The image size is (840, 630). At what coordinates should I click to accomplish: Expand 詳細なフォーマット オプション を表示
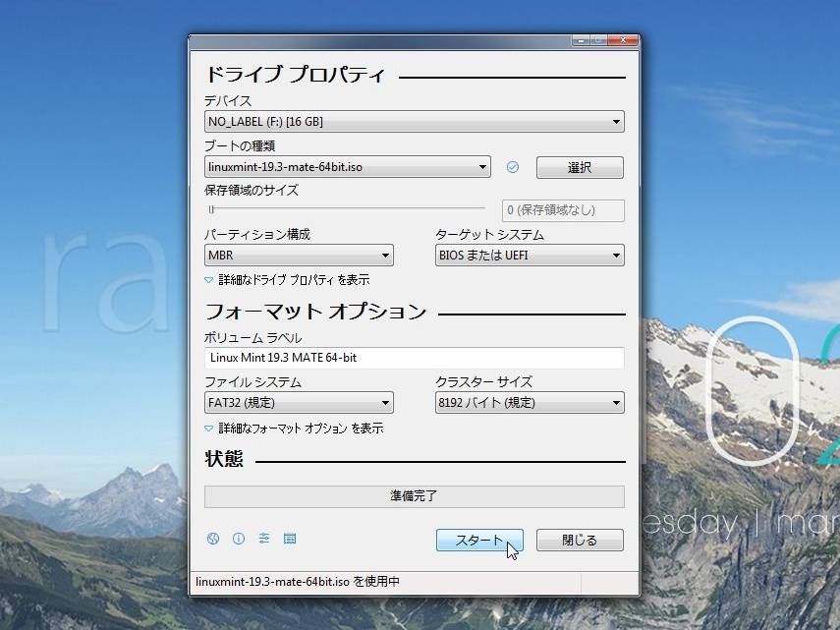coord(294,429)
